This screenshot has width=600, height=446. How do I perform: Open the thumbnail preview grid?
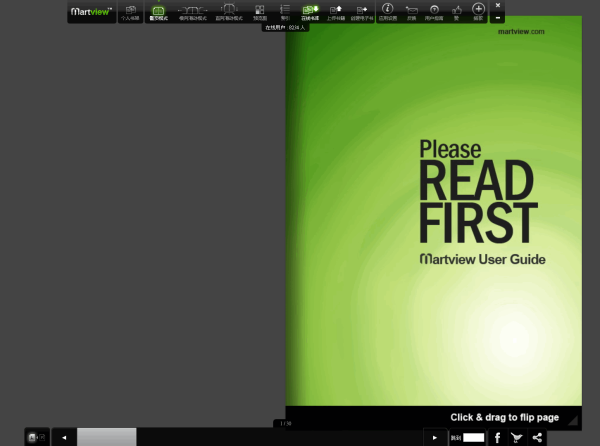tap(260, 13)
